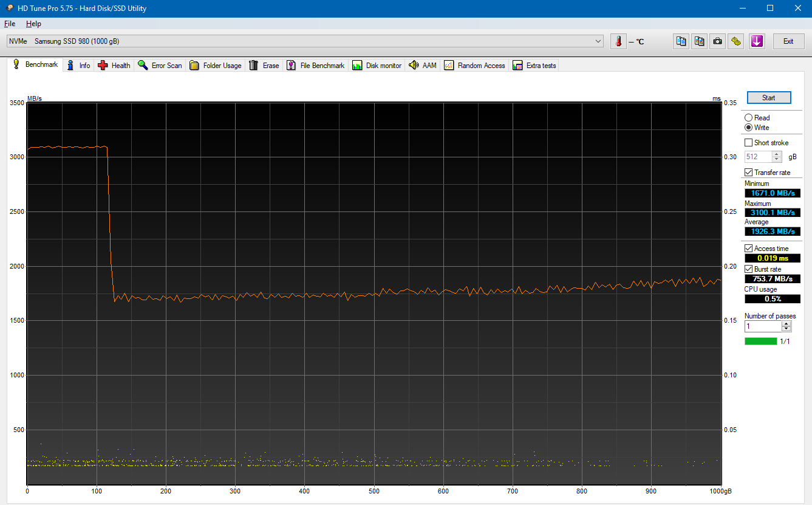Open options via the yellow gears icon

tap(735, 41)
